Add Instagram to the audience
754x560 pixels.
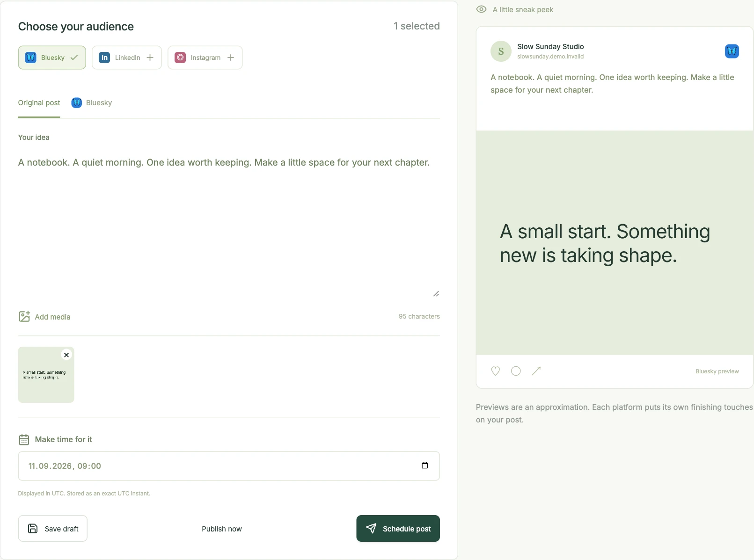[205, 58]
